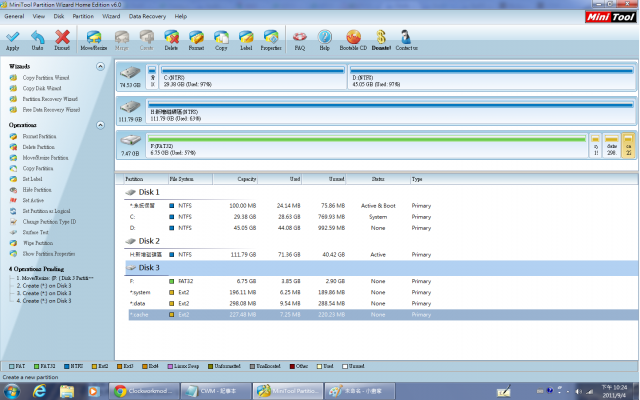Image resolution: width=640 pixels, height=400 pixels.
Task: Collapse the Wizards panel section
Action: pos(100,66)
